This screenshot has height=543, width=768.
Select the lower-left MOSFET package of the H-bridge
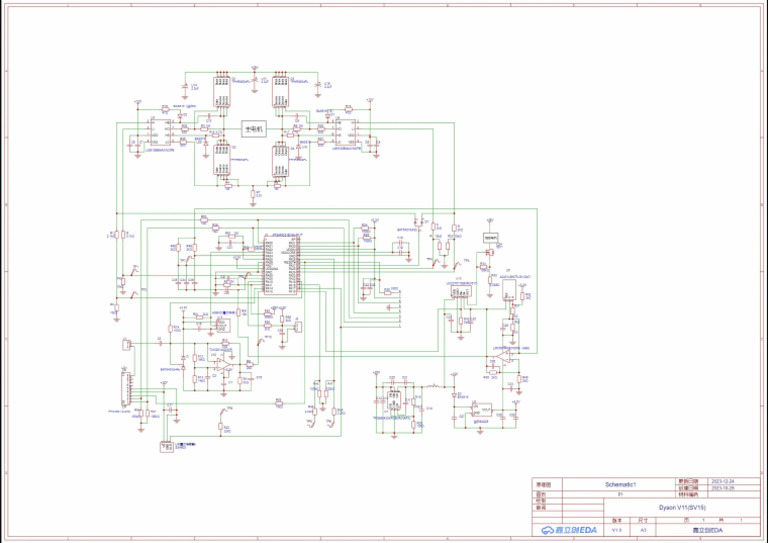pos(222,160)
